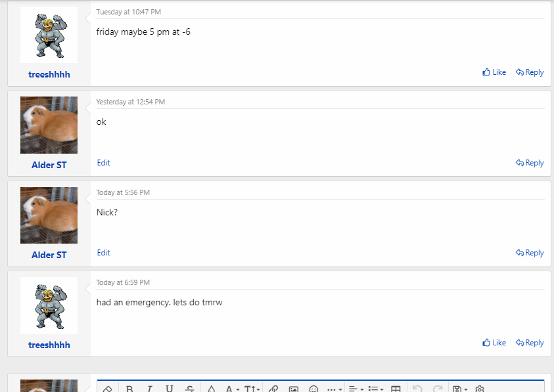Reply to the "friday maybe 5 pm" post
Viewport: 554px width, 392px height.
click(x=530, y=72)
